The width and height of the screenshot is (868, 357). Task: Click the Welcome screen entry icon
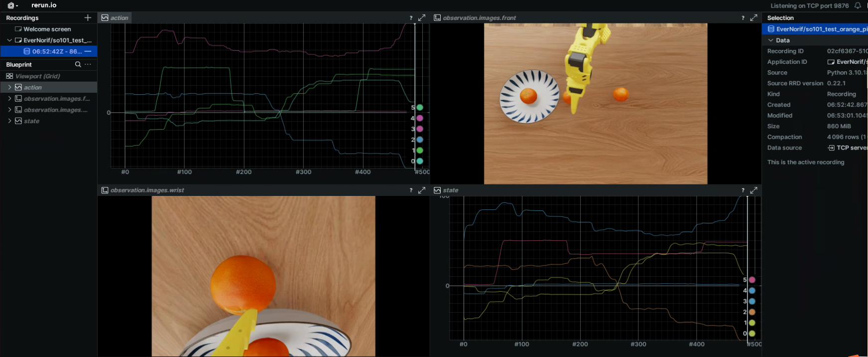pos(18,29)
